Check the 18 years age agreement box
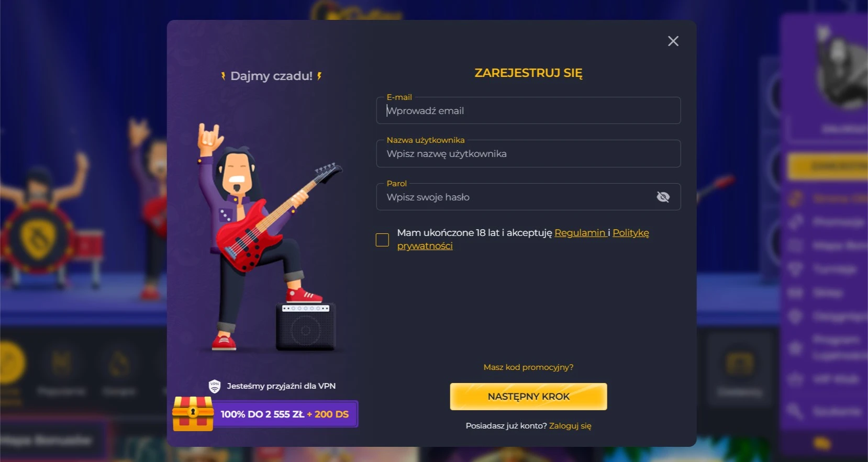Viewport: 868px width, 462px height. tap(383, 240)
